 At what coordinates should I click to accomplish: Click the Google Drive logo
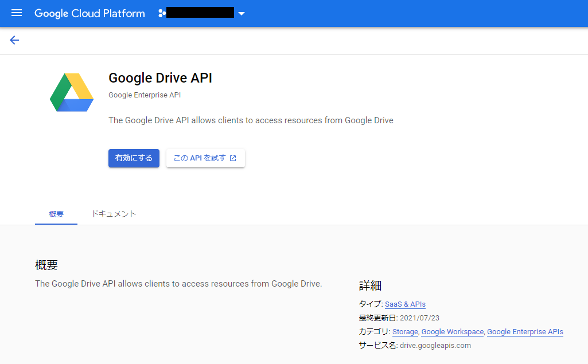pos(72,92)
